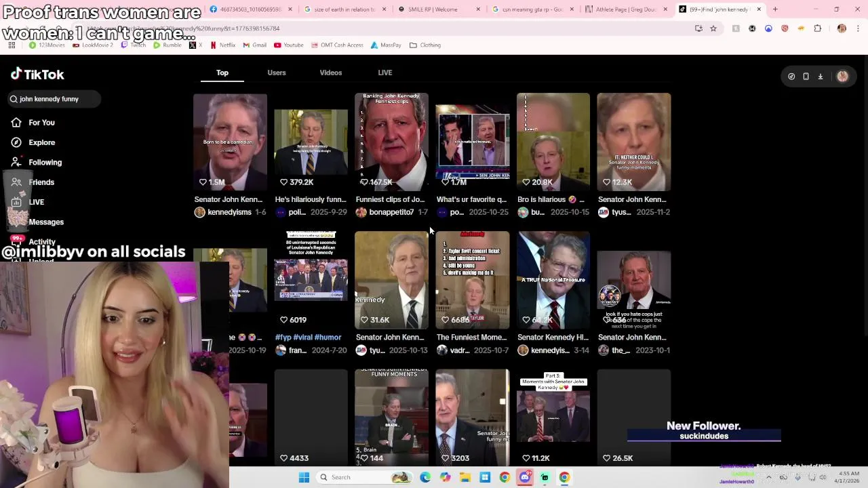Image resolution: width=868 pixels, height=488 pixels.
Task: Click the TikTok profile avatar top right
Action: (x=842, y=77)
